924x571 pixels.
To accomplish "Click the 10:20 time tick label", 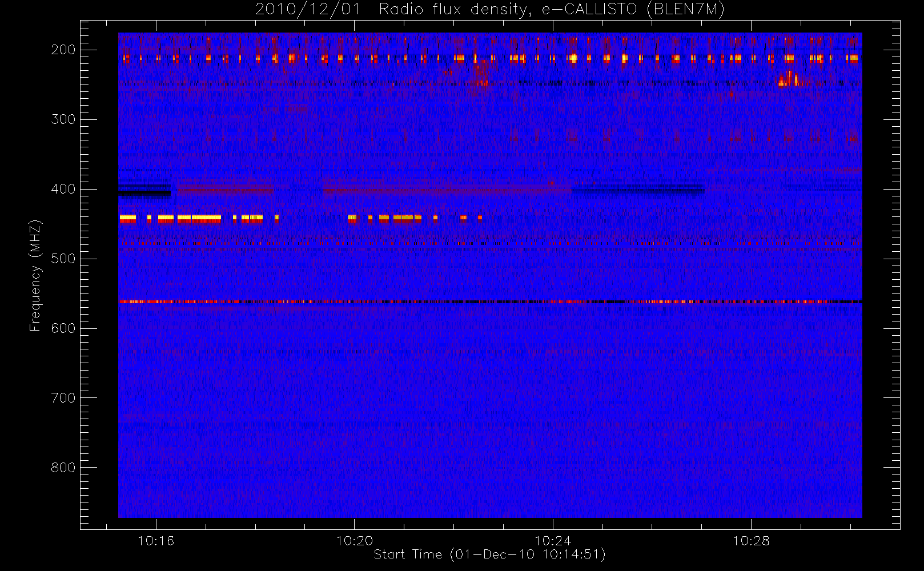I will (355, 541).
